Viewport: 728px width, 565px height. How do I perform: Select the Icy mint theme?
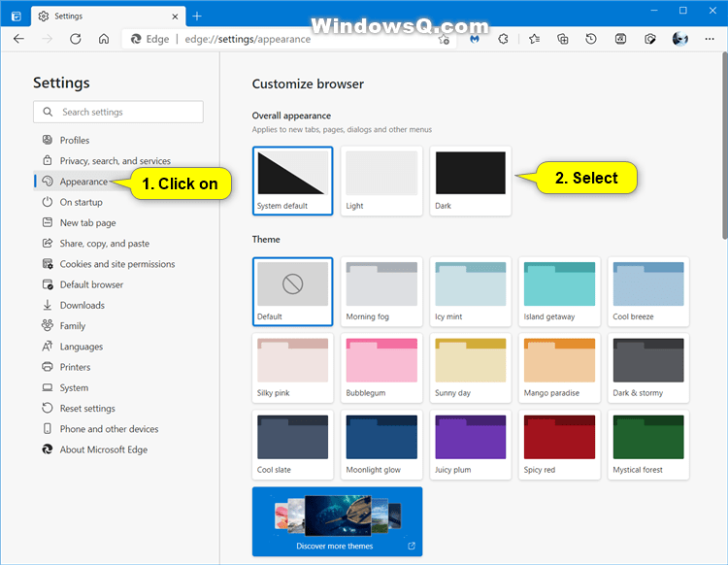click(471, 291)
